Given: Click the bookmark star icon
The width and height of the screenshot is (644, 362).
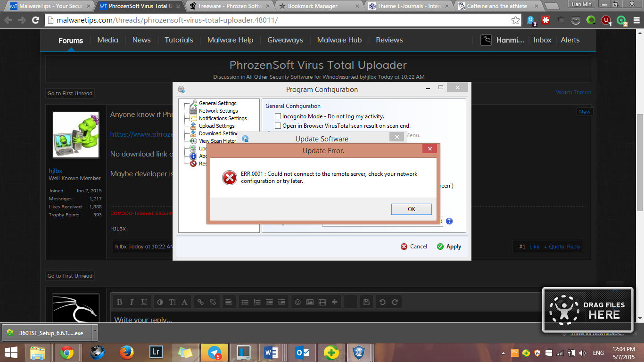Looking at the screenshot, I should (x=516, y=21).
